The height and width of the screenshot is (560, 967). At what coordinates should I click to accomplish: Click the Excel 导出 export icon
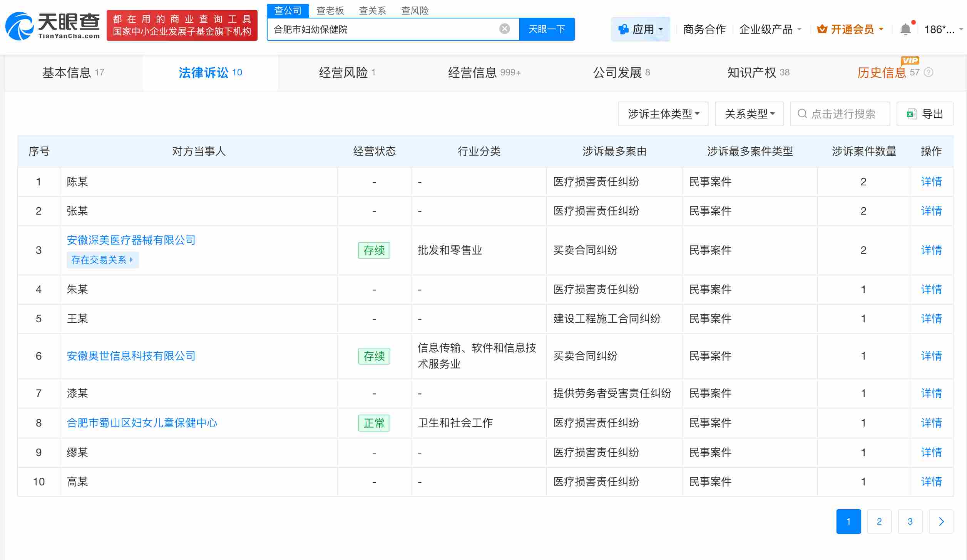(911, 113)
